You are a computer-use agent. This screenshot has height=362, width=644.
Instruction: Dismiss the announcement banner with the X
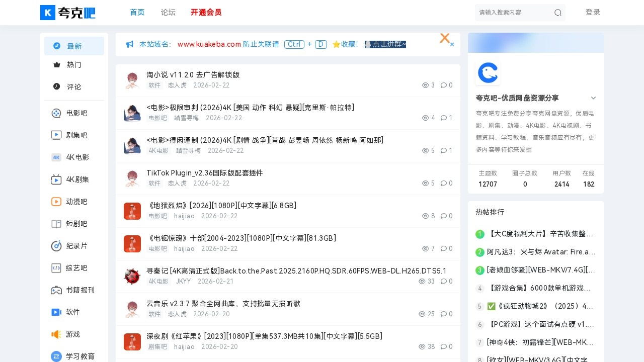pyautogui.click(x=445, y=38)
